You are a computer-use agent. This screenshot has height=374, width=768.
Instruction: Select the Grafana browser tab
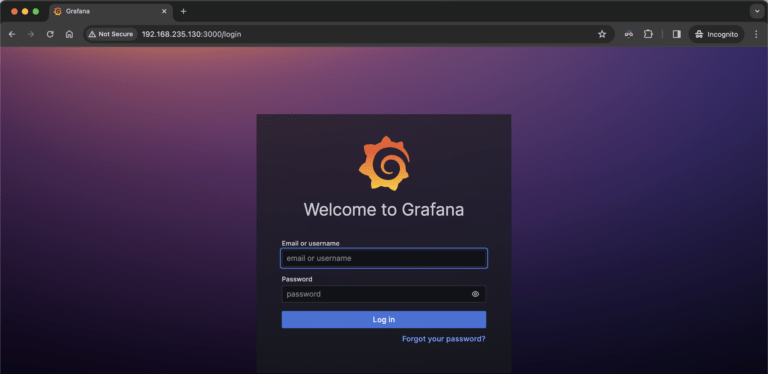(111, 11)
